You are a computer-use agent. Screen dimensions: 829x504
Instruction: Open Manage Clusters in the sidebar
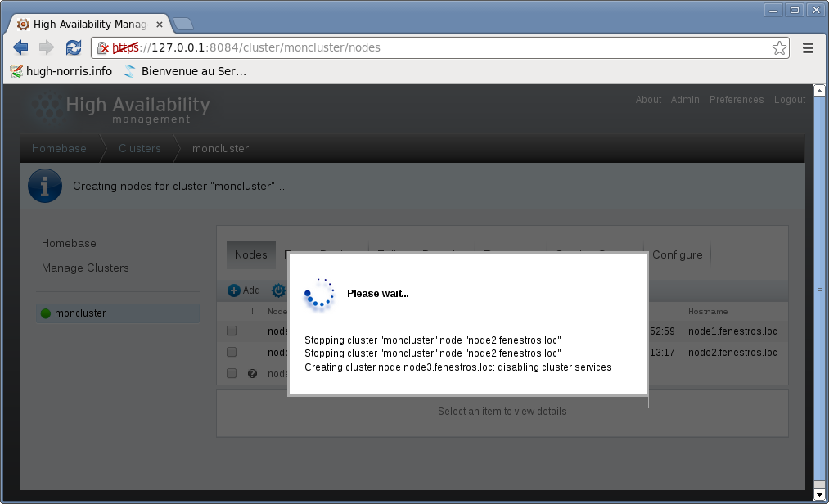[x=85, y=268]
